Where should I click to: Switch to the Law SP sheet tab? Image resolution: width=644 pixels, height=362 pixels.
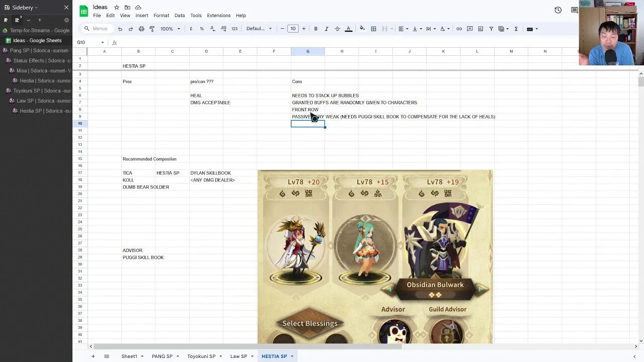(238, 356)
